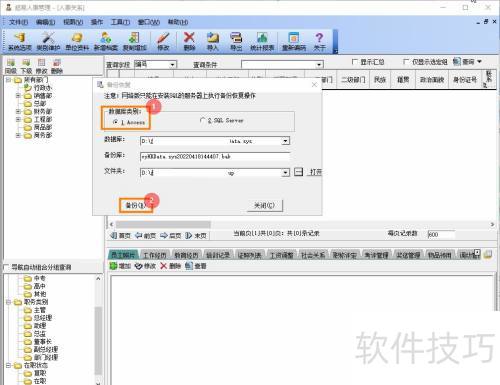Open 工具 menu

coord(120,22)
